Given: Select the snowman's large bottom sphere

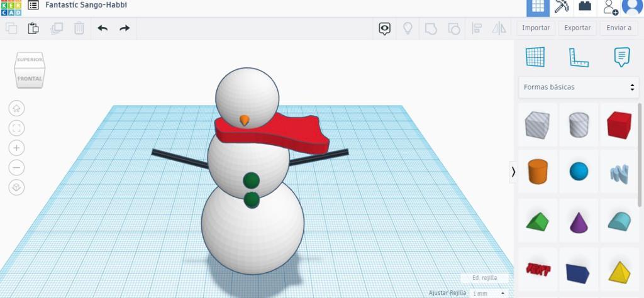Looking at the screenshot, I should [x=253, y=234].
